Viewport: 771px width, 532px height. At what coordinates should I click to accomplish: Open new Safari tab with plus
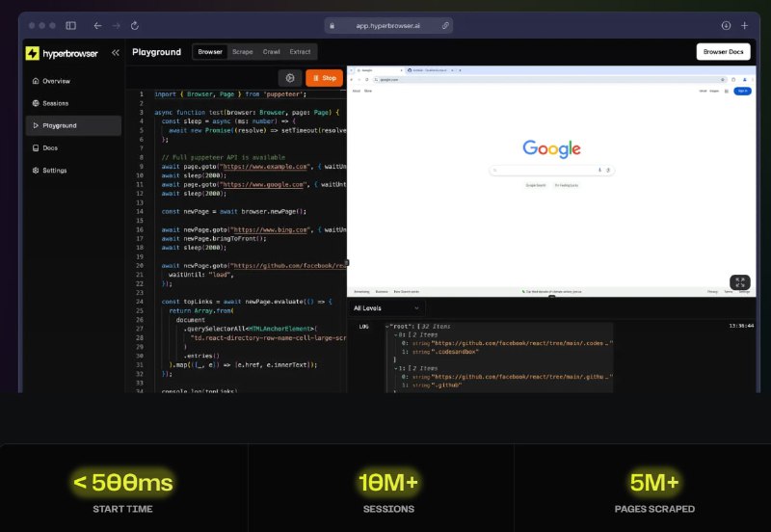click(744, 25)
